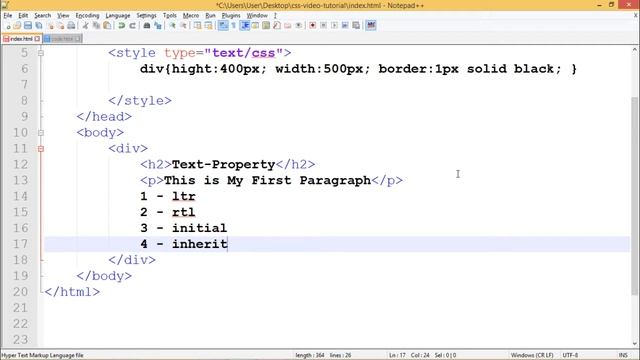
Task: Start macro recording with red Record icon
Action: pyautogui.click(x=313, y=25)
